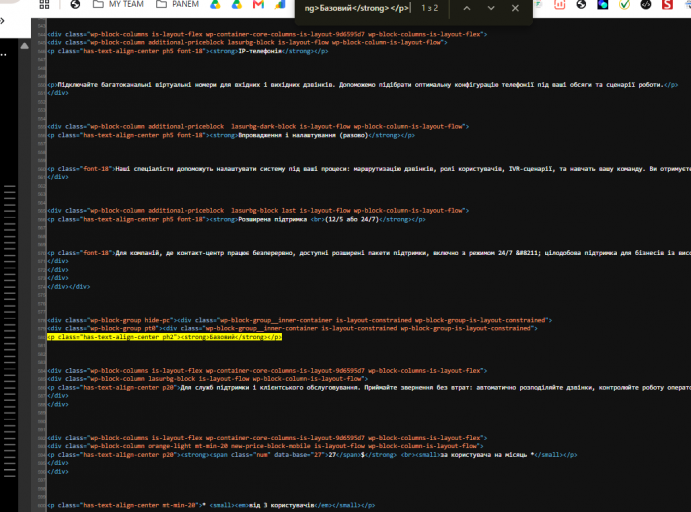691x512 pixels.
Task: Open the PANEM bookmarks folder
Action: pyautogui.click(x=178, y=4)
